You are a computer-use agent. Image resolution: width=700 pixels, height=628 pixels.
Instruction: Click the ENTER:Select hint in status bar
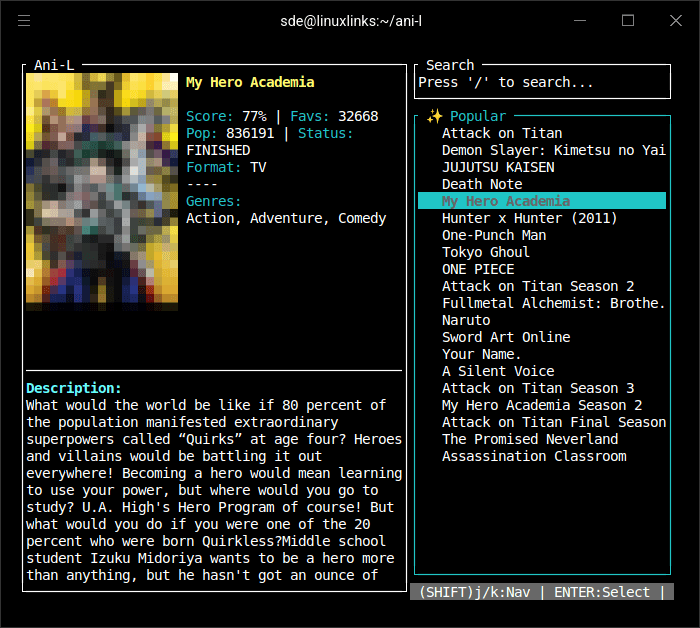click(x=602, y=592)
